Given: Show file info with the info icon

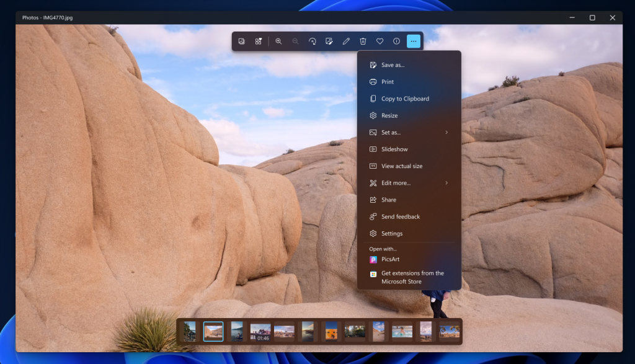Looking at the screenshot, I should click(396, 42).
